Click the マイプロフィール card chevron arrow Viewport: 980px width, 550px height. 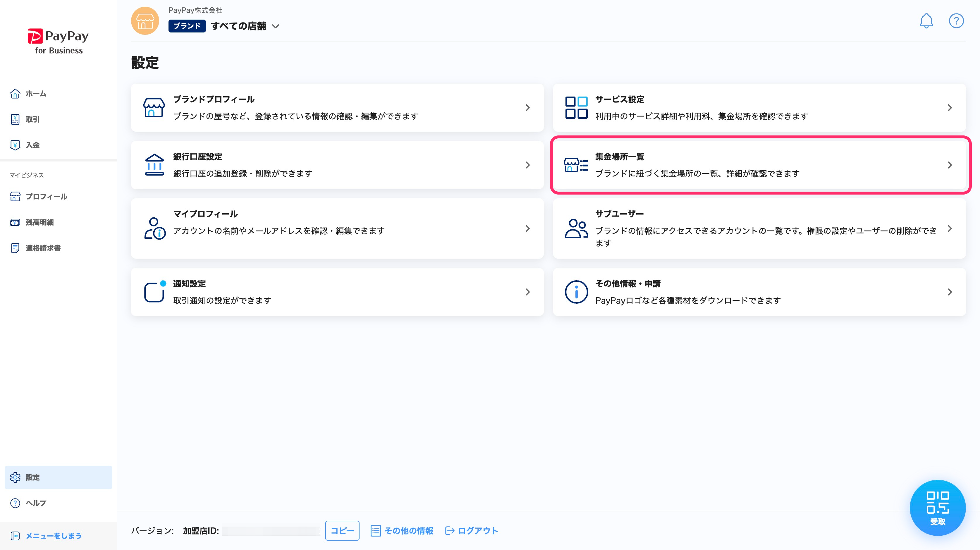pos(527,228)
